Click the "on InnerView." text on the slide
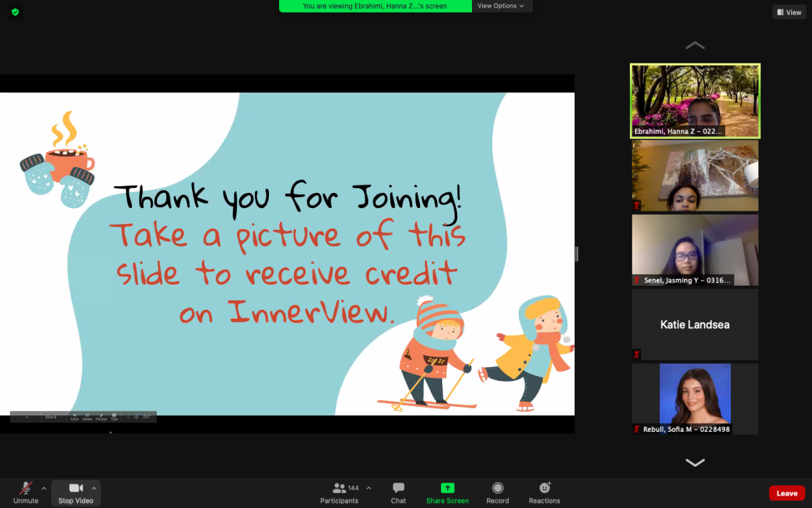 (287, 311)
